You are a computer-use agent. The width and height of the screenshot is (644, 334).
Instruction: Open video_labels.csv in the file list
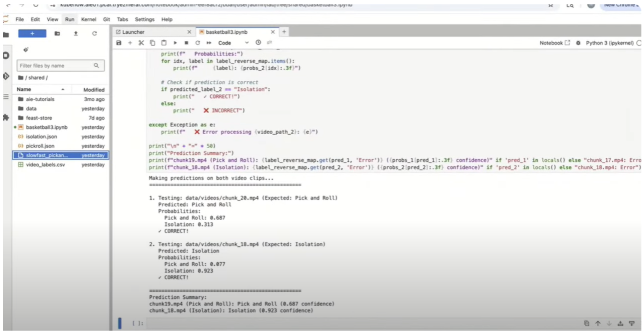tap(45, 165)
